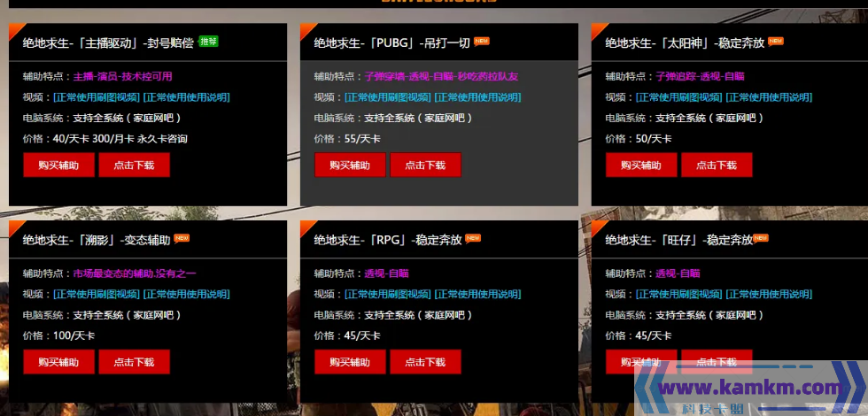Click 45/天卡 price in 旺仔 card
The height and width of the screenshot is (416, 868).
[x=654, y=335]
